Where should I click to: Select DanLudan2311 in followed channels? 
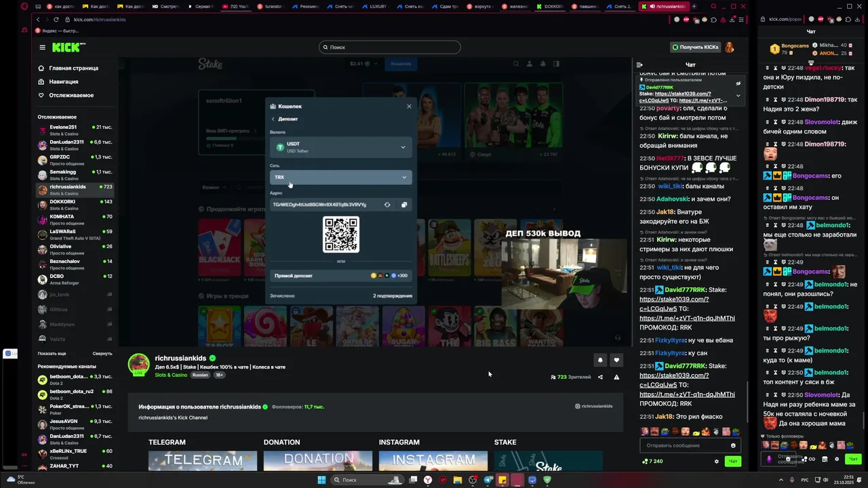(x=75, y=144)
